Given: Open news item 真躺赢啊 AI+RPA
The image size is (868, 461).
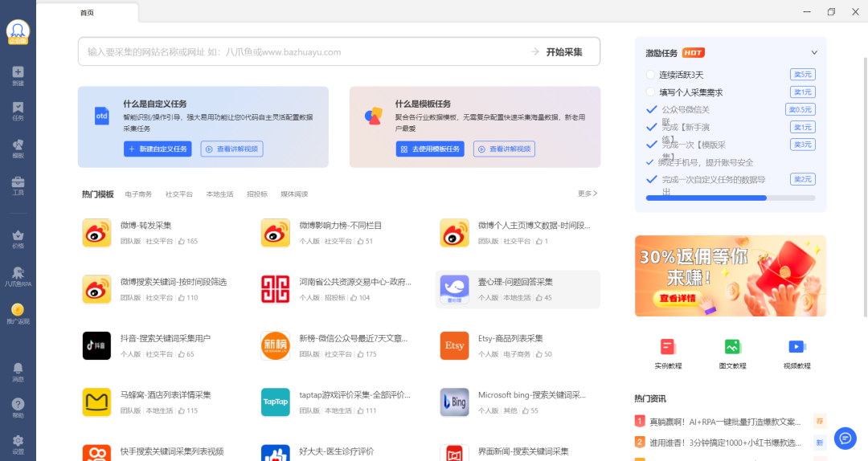Looking at the screenshot, I should [725, 422].
